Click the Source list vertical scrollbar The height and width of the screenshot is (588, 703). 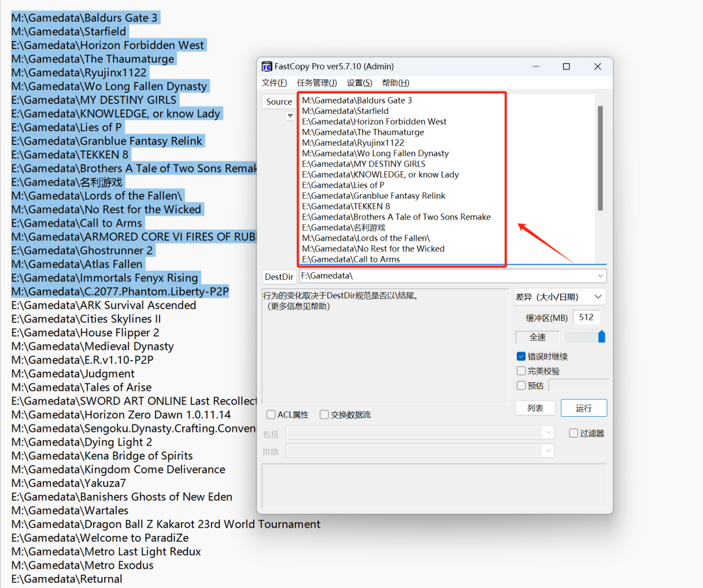click(x=600, y=158)
